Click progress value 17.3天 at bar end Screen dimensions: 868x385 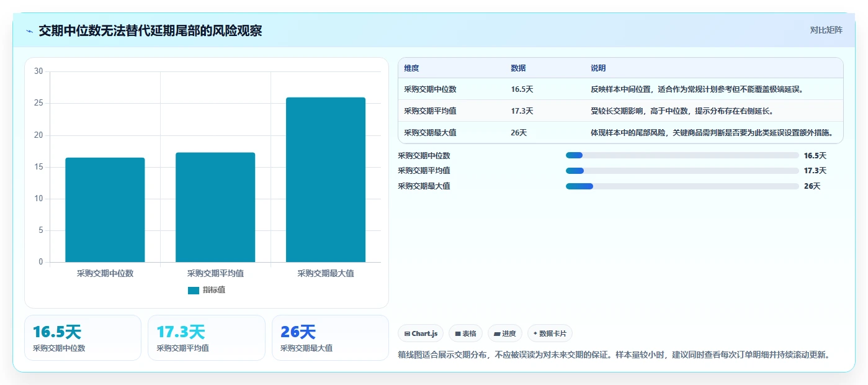[x=815, y=171]
